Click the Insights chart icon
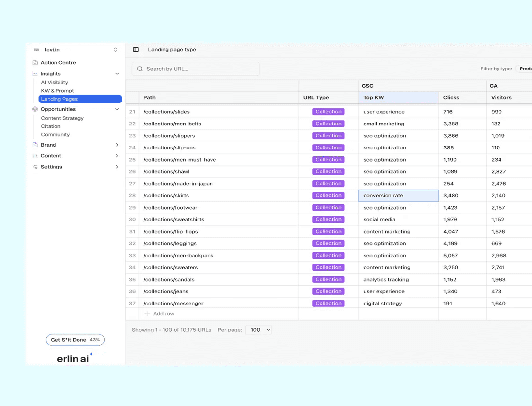 pos(35,74)
